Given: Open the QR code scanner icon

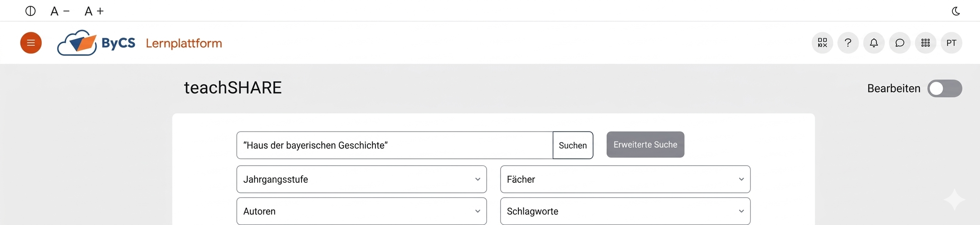Looking at the screenshot, I should tap(822, 43).
